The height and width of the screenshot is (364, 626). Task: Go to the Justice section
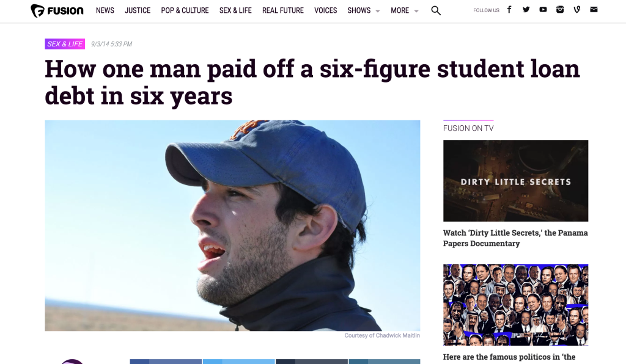(138, 10)
